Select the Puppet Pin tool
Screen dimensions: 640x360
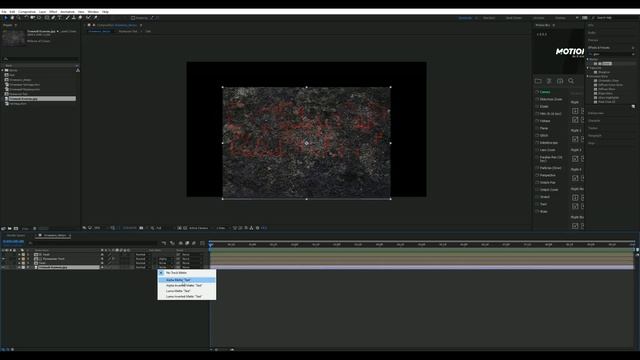tap(95, 18)
